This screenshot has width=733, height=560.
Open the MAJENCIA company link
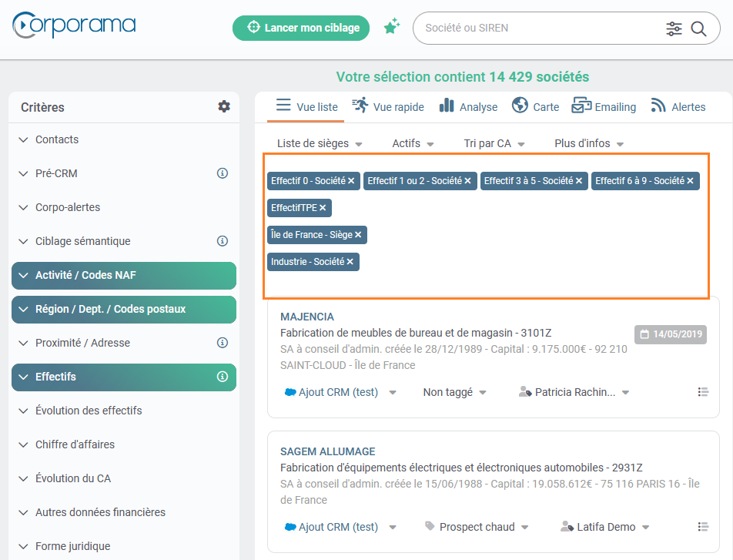(x=307, y=317)
